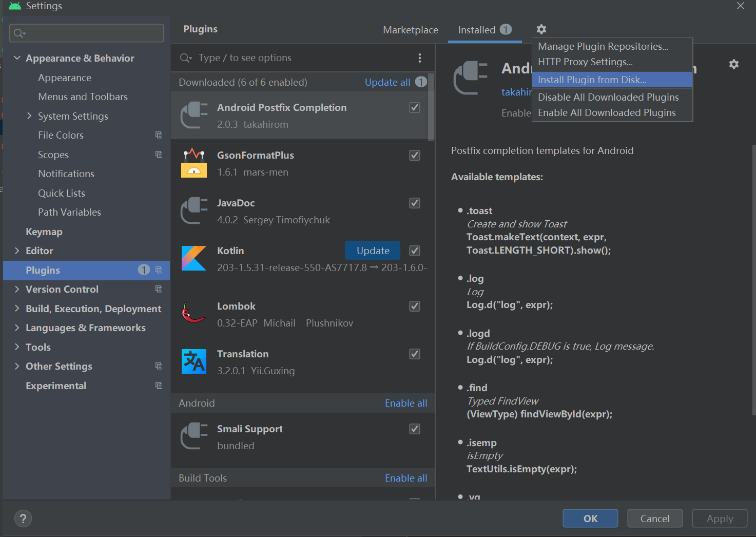The image size is (756, 537).
Task: Expand the Tools settings node
Action: pos(17,347)
